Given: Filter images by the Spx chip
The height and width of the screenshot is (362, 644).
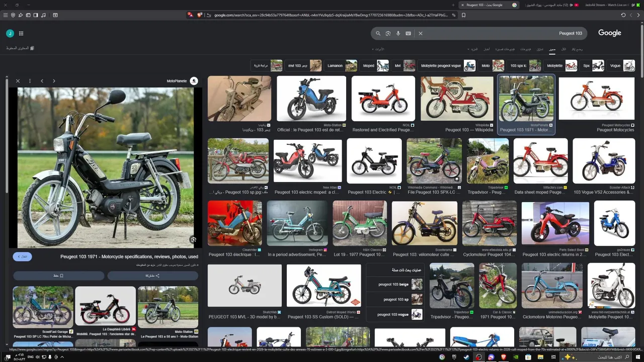Looking at the screenshot, I should (593, 65).
